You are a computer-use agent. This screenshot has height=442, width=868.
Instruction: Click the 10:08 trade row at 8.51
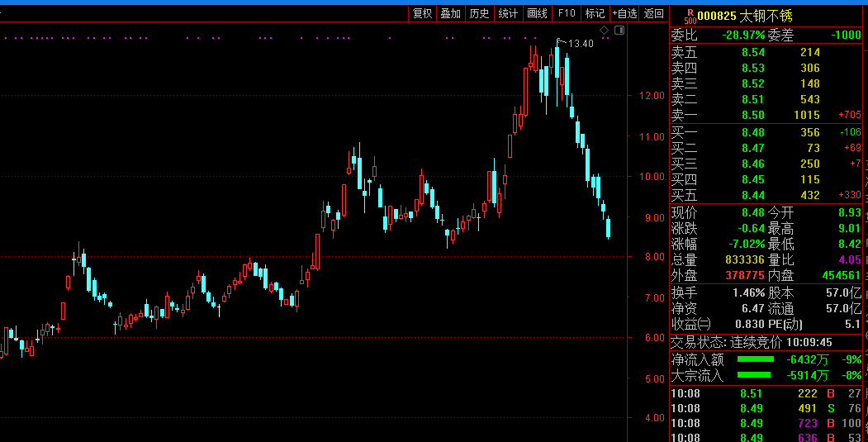tap(766, 394)
